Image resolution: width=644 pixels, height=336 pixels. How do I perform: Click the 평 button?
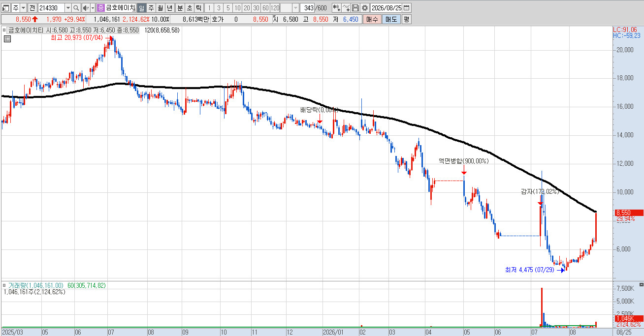pyautogui.click(x=406, y=19)
